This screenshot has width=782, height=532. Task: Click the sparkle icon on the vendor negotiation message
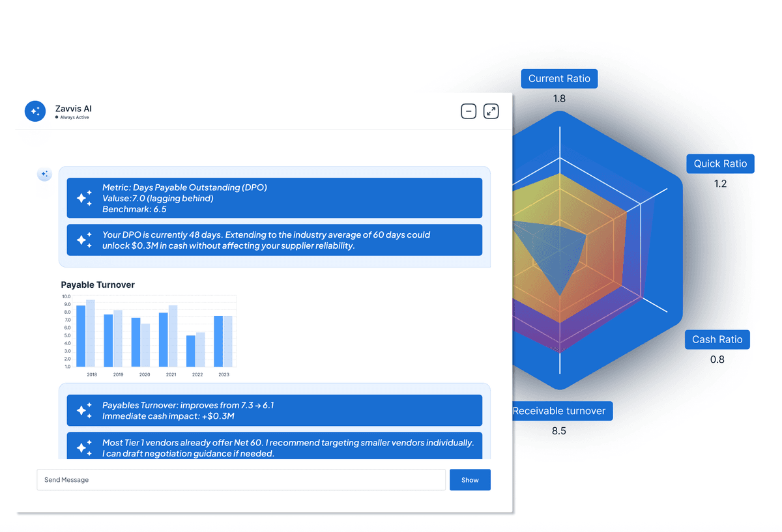83,447
